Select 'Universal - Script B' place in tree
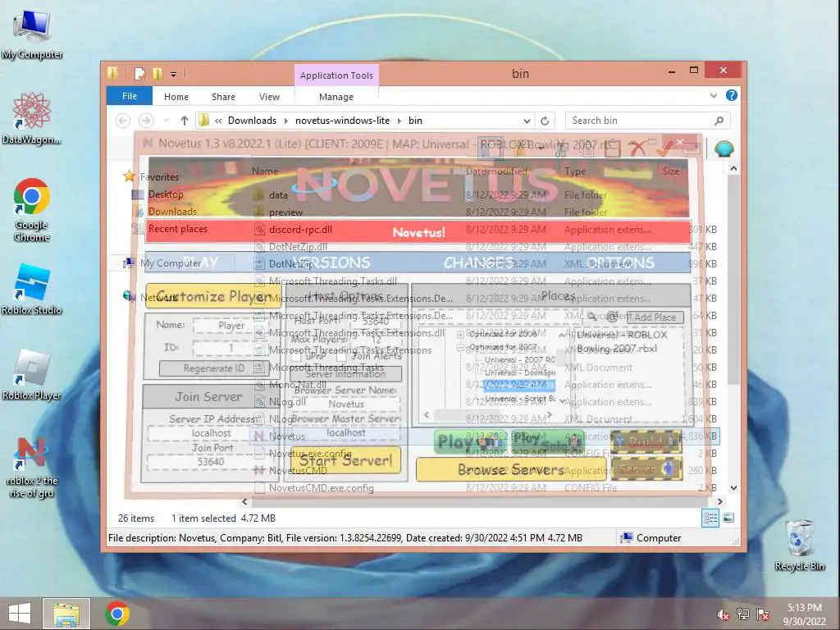The height and width of the screenshot is (630, 840). click(519, 399)
